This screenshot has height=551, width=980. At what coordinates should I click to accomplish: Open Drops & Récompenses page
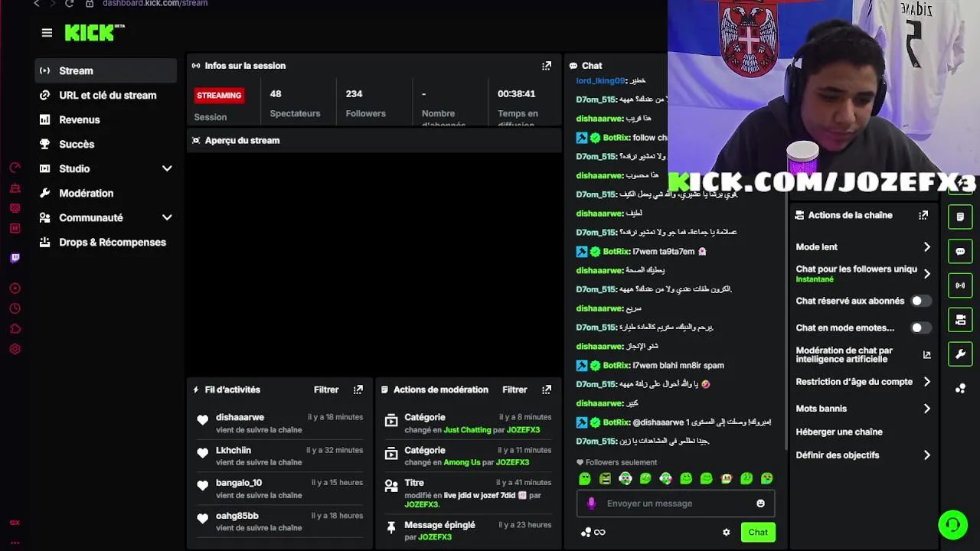click(106, 243)
